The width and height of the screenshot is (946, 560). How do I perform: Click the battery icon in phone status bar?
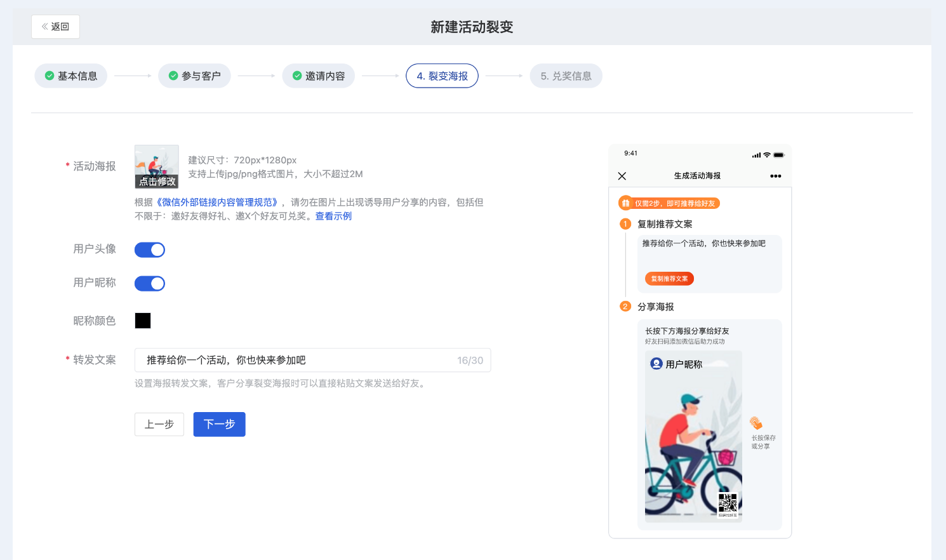point(779,155)
